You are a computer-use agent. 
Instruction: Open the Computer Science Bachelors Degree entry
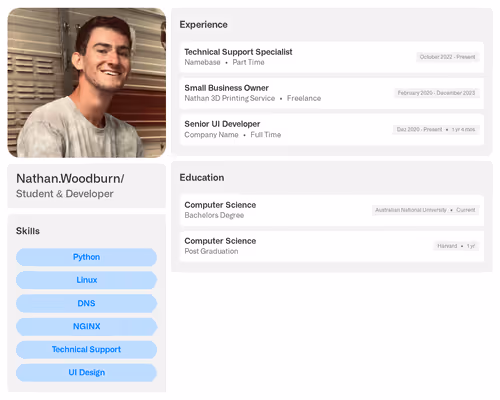332,210
